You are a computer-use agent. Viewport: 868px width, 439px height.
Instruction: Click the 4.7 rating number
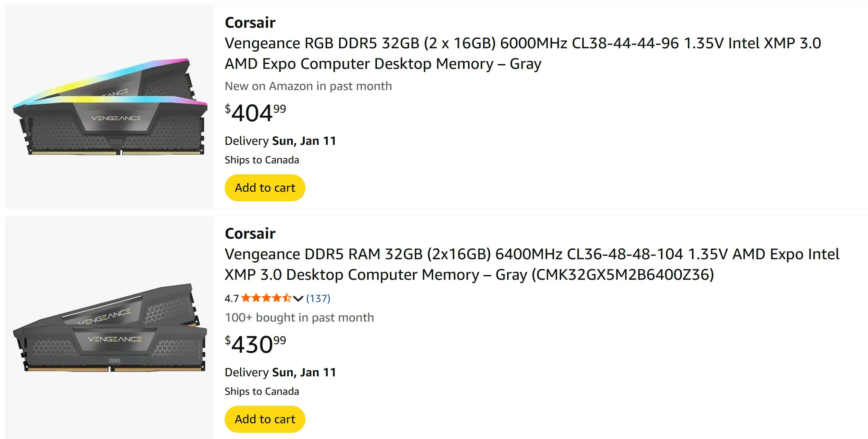coord(231,299)
